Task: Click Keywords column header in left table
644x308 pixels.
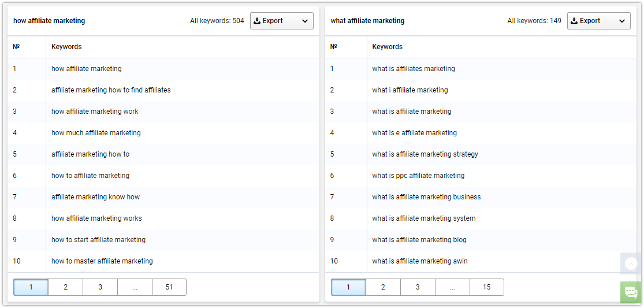Action: pos(66,47)
